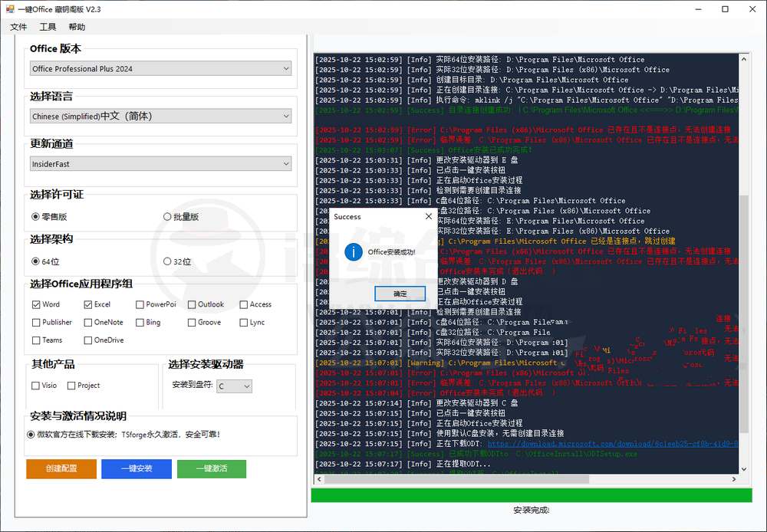Click the blue info icon in Success dialog
The width and height of the screenshot is (767, 532).
point(353,252)
